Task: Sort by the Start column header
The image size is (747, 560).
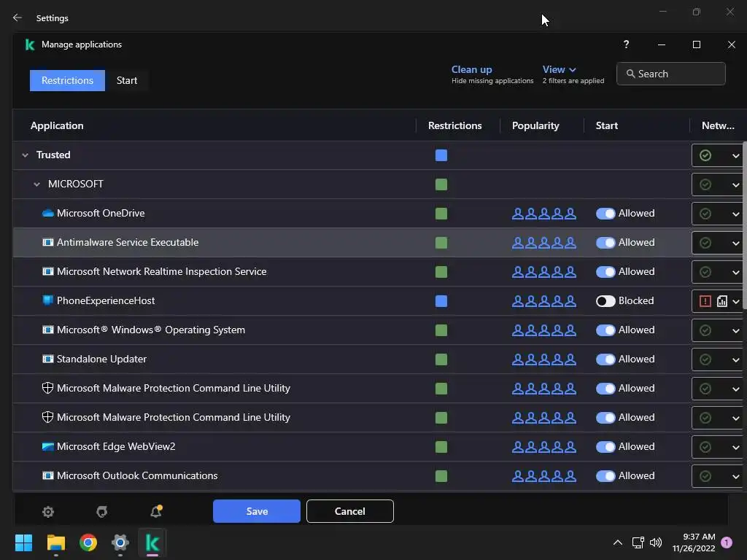Action: [606, 125]
